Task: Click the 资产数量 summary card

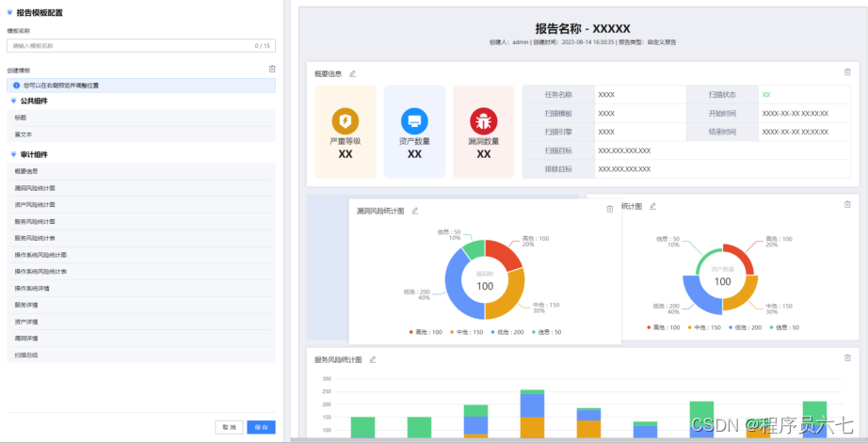Action: click(x=414, y=132)
